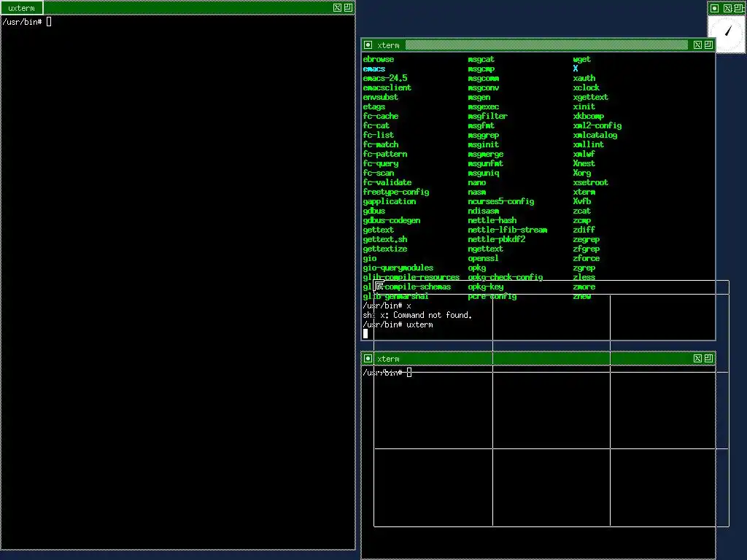Click the highlighted emacs entry
The width and height of the screenshot is (747, 560).
coord(374,69)
